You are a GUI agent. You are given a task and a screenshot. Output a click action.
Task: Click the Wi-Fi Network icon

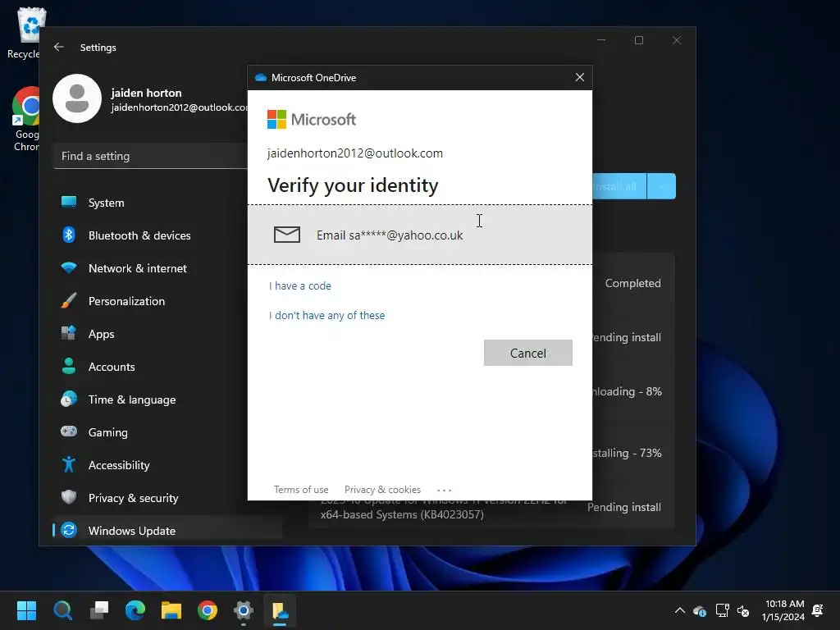pyautogui.click(x=69, y=268)
